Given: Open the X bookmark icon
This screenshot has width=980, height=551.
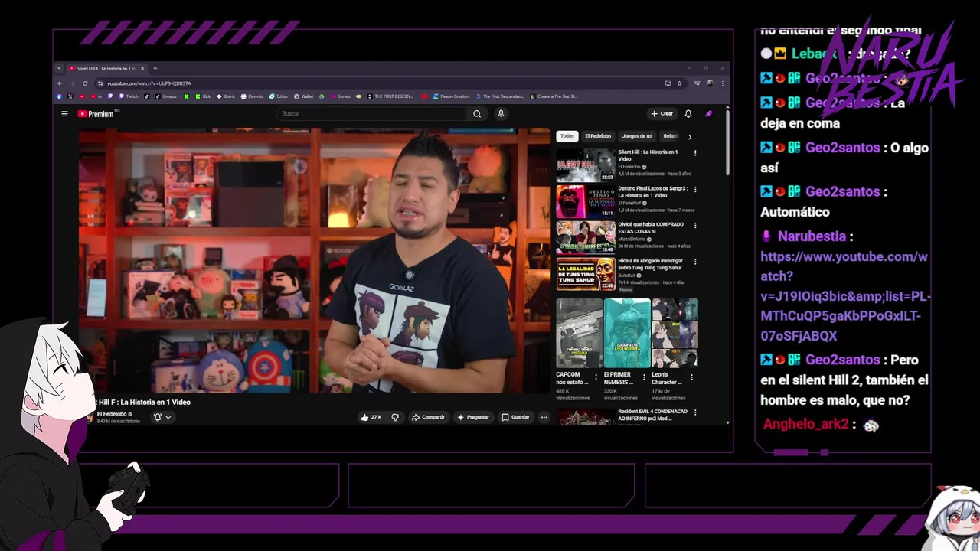Looking at the screenshot, I should (x=70, y=96).
